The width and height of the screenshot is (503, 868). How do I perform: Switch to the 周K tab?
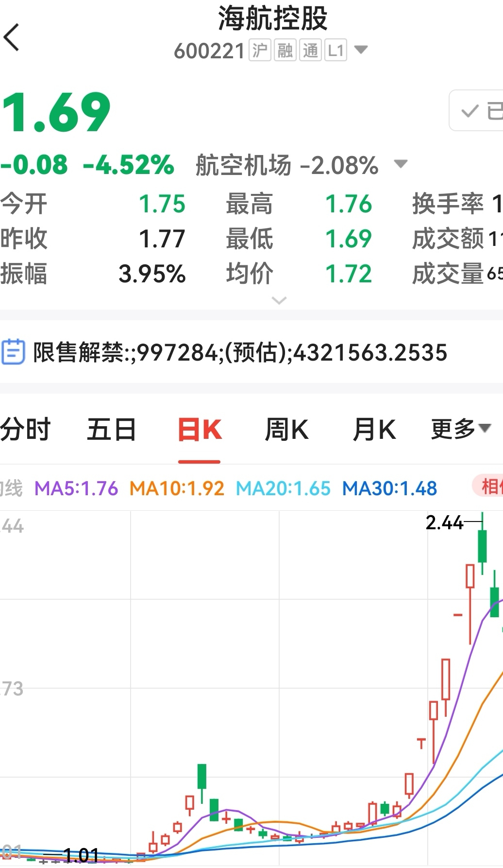pos(287,430)
